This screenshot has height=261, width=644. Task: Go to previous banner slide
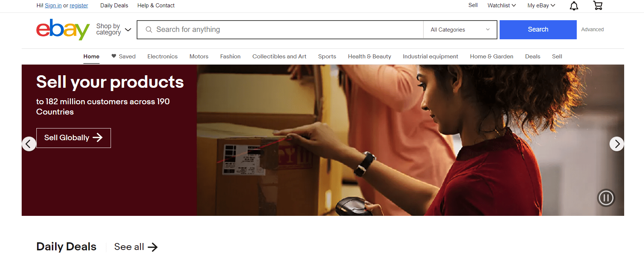(x=29, y=144)
